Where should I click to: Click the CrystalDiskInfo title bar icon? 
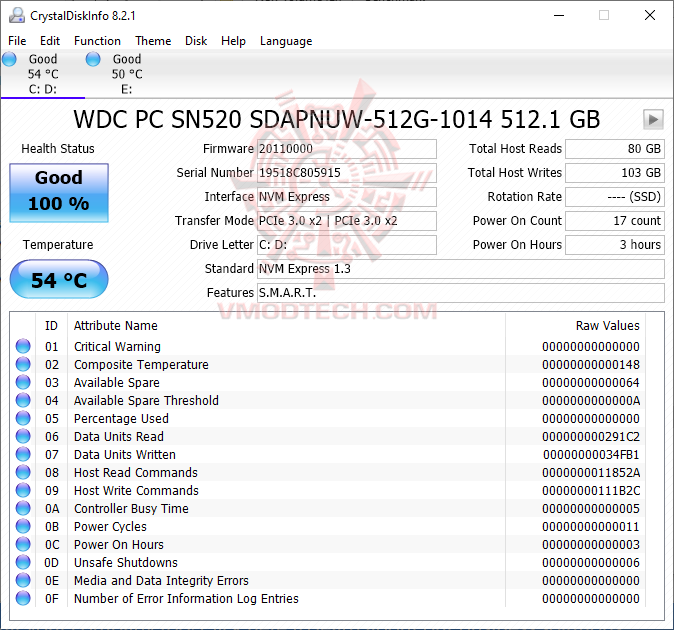[17, 15]
